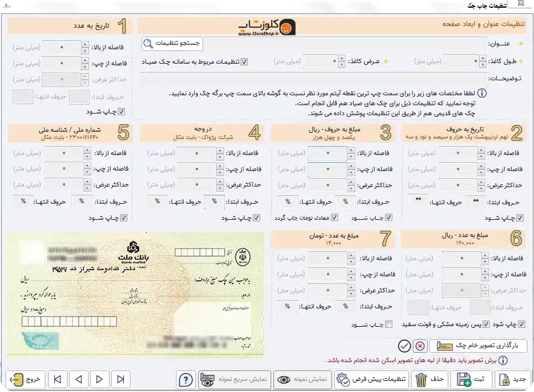Click فاصله از بالا spinner in section 1
Viewport: 534px width, 392px height.
[x=85, y=47]
